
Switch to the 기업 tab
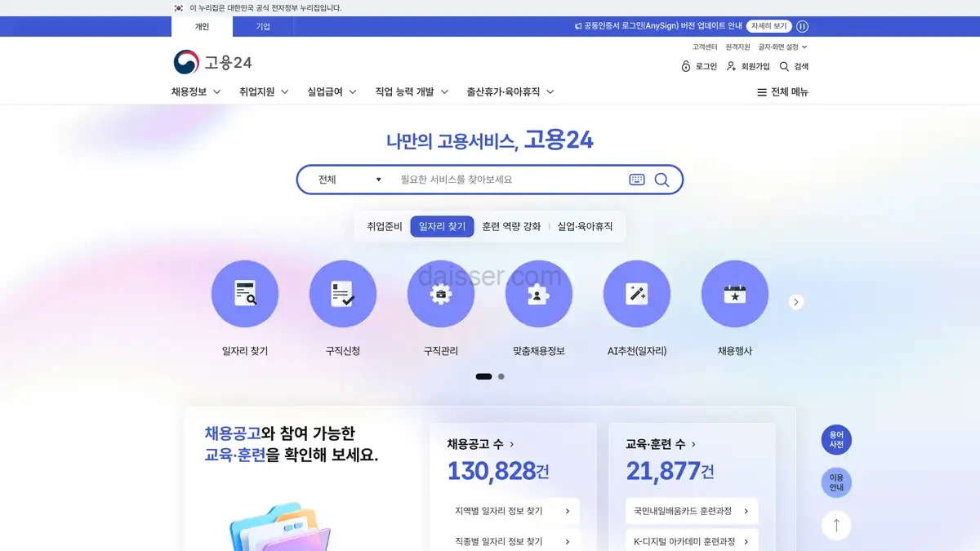263,26
